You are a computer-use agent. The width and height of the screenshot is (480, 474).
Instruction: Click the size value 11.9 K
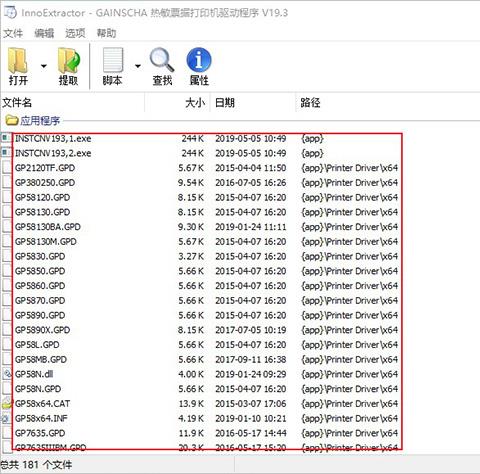coord(191,433)
